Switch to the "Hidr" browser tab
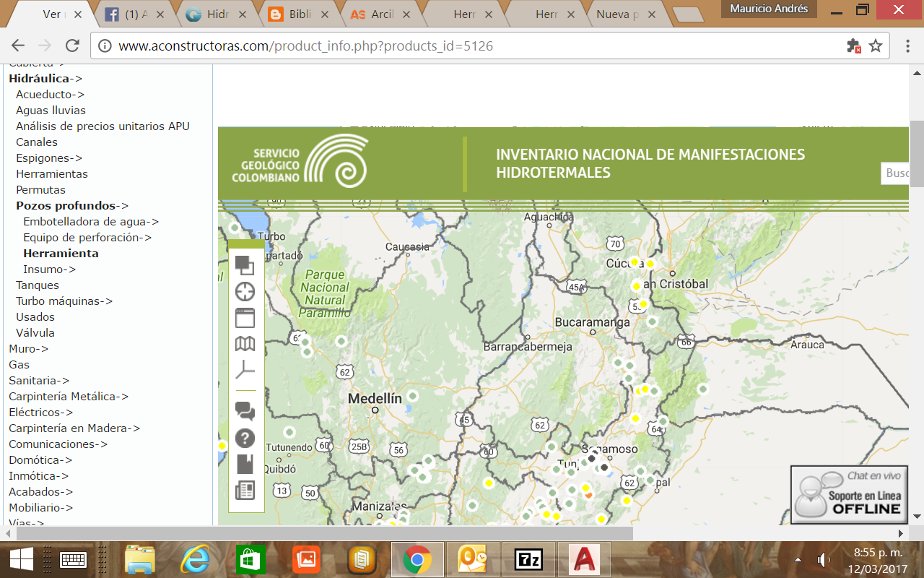Image resolution: width=924 pixels, height=578 pixels. point(216,14)
